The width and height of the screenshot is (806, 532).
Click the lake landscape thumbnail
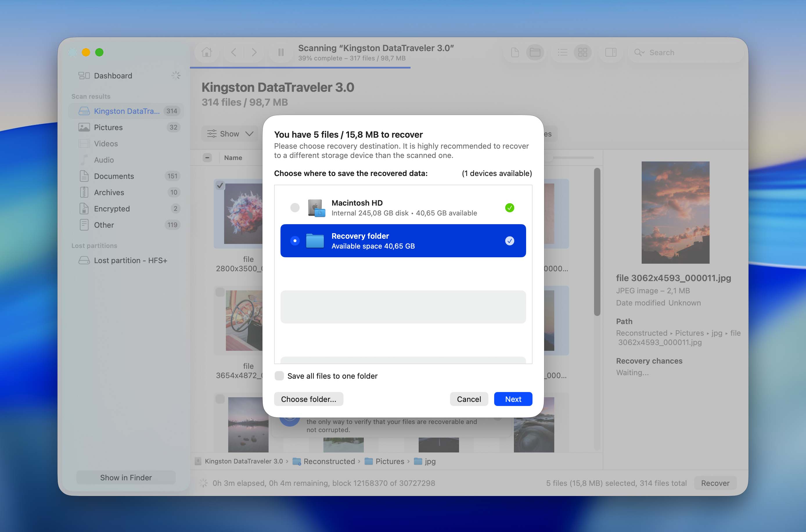pos(248,425)
